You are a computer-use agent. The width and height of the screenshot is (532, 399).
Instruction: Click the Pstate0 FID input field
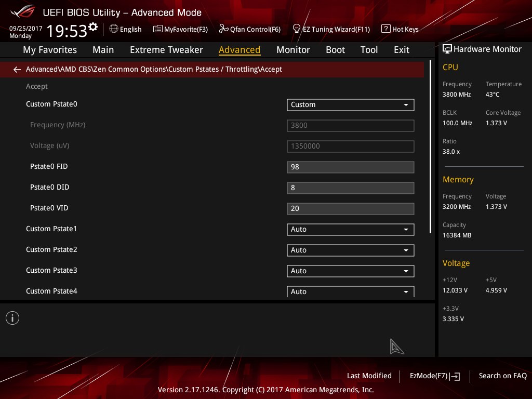point(351,167)
